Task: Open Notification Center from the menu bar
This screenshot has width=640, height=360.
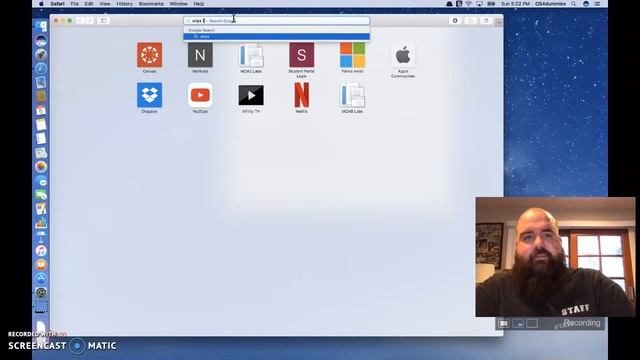Action: click(597, 4)
